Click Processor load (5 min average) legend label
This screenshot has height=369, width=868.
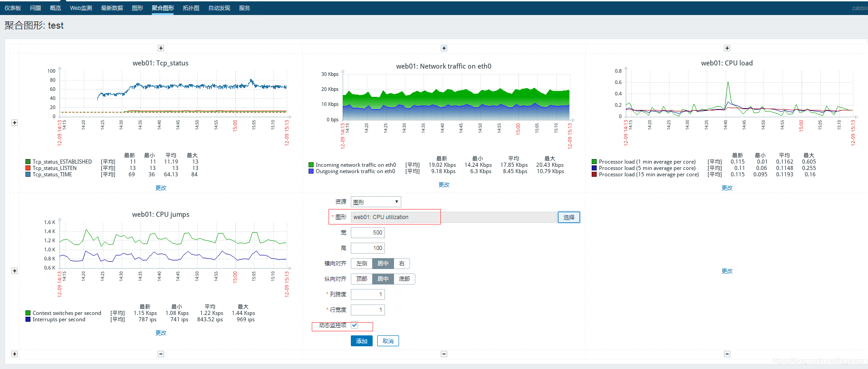point(647,168)
